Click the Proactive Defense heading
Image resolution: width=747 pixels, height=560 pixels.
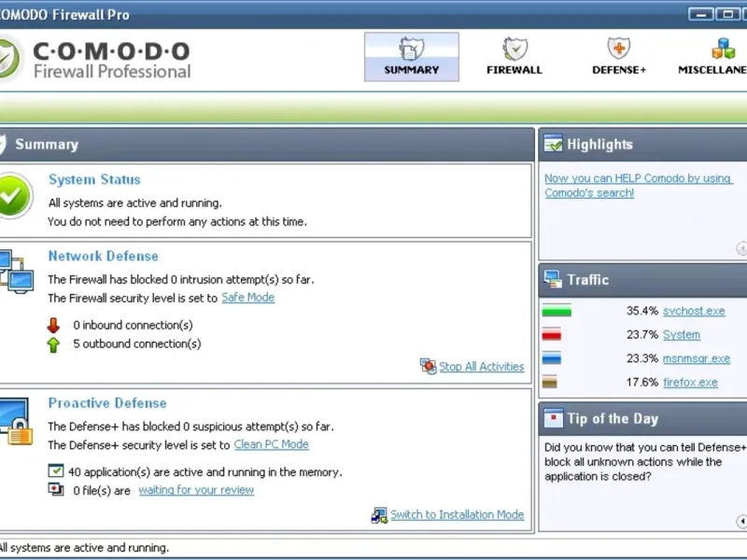pos(107,403)
